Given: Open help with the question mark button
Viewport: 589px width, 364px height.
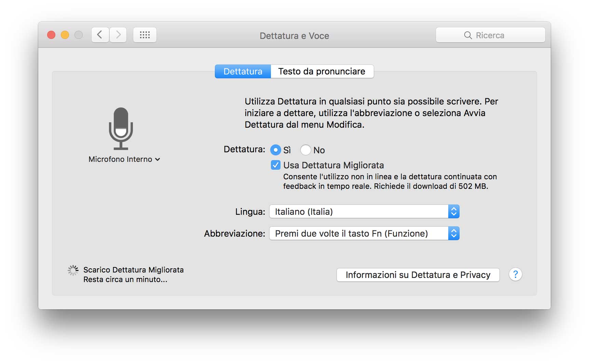Looking at the screenshot, I should click(x=516, y=275).
